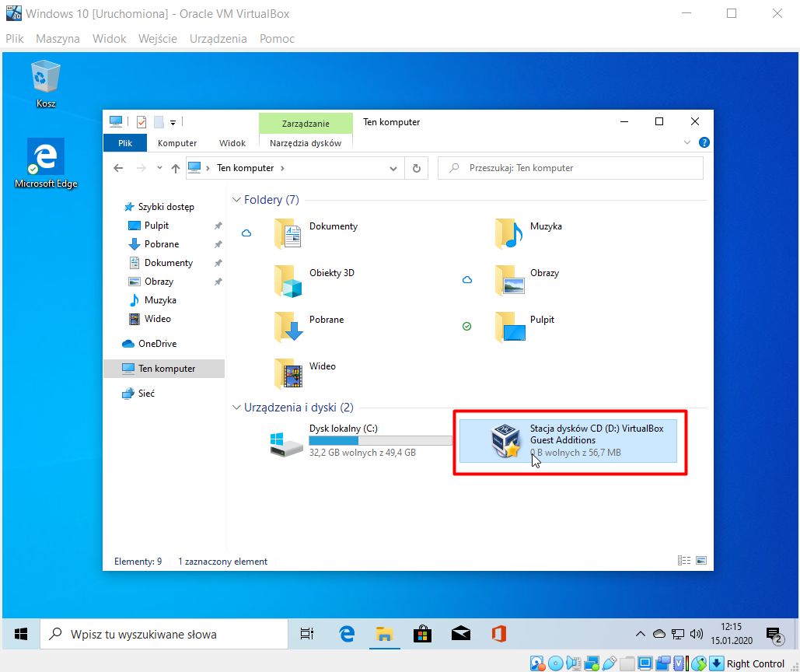
Task: Open the Windows Start menu
Action: tap(21, 634)
